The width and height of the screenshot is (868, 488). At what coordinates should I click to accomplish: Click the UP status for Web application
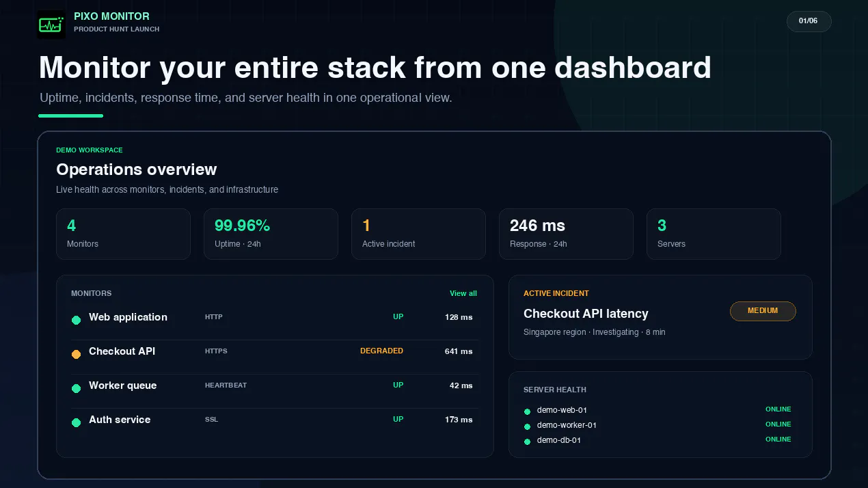pos(398,316)
